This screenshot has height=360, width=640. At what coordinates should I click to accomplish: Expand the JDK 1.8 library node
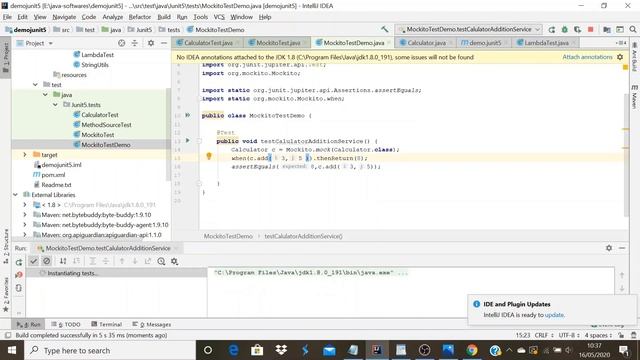[x=25, y=204]
